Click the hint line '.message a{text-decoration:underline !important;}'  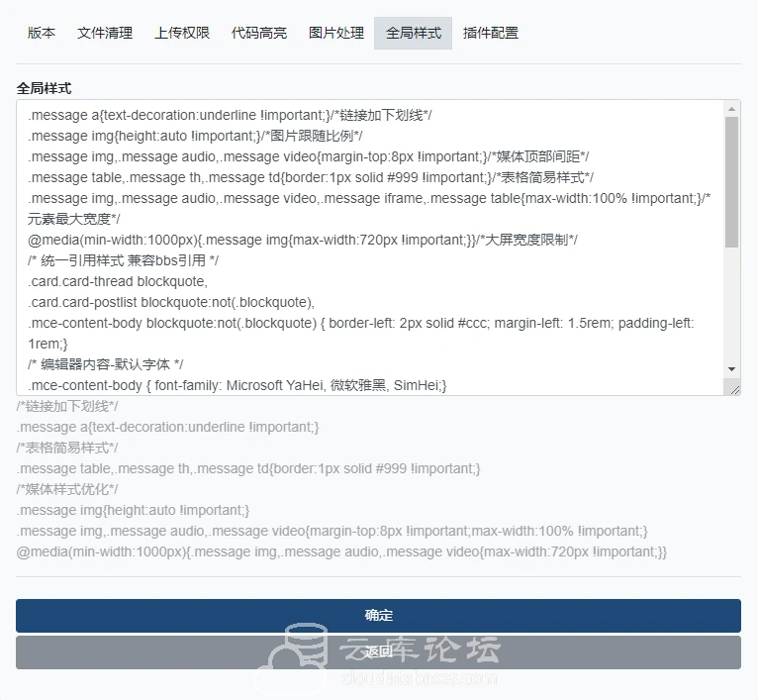pyautogui.click(x=168, y=427)
